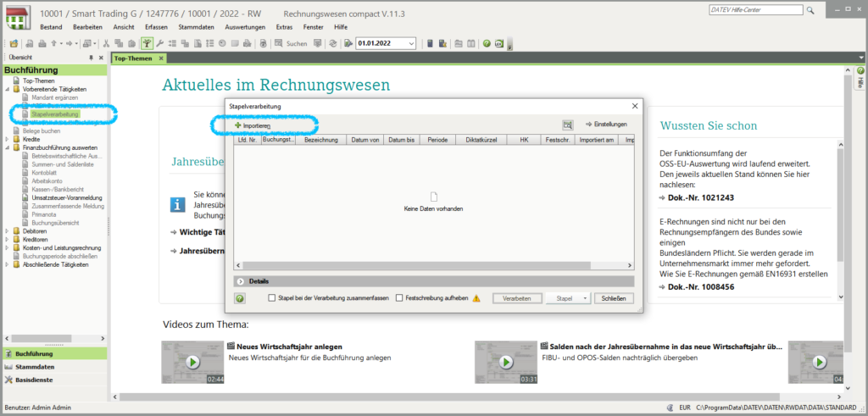Click the open-folder icon in the toolbar
This screenshot has width=868, height=416.
click(14, 43)
